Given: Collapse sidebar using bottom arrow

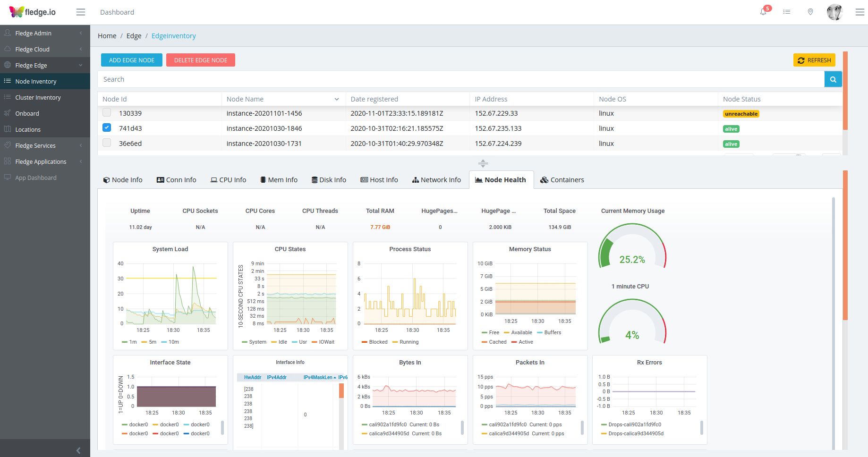Looking at the screenshot, I should 78,450.
